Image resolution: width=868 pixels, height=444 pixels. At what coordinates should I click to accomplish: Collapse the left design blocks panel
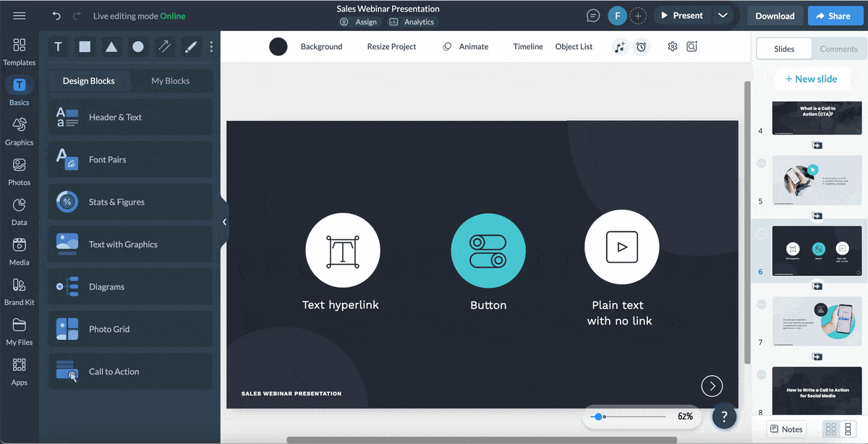pos(224,222)
